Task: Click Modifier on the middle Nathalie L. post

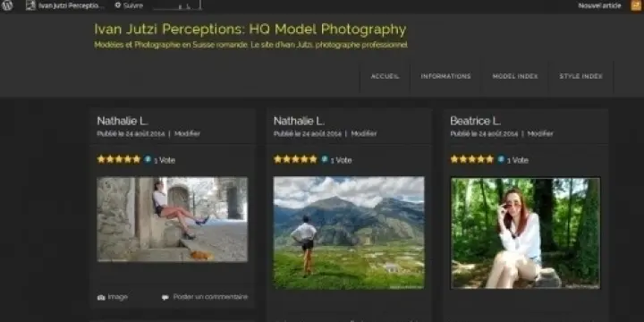Action: click(x=364, y=133)
